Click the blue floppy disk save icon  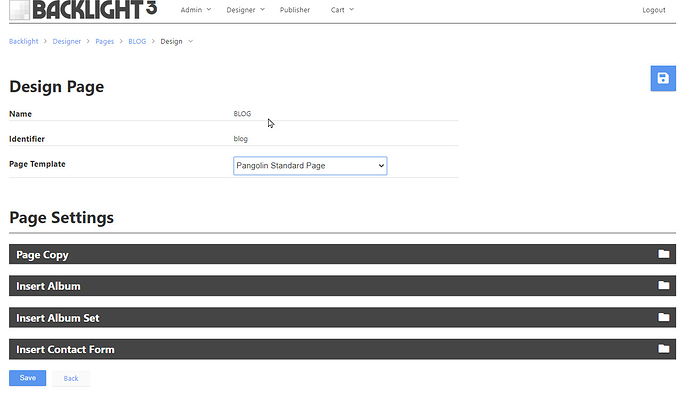point(662,79)
